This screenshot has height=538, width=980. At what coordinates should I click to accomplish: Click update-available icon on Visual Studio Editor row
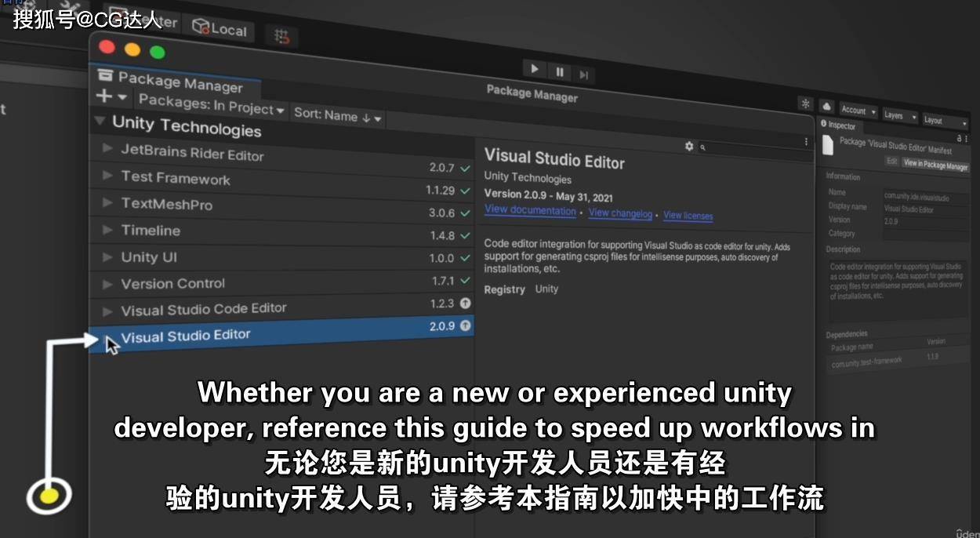click(x=466, y=325)
